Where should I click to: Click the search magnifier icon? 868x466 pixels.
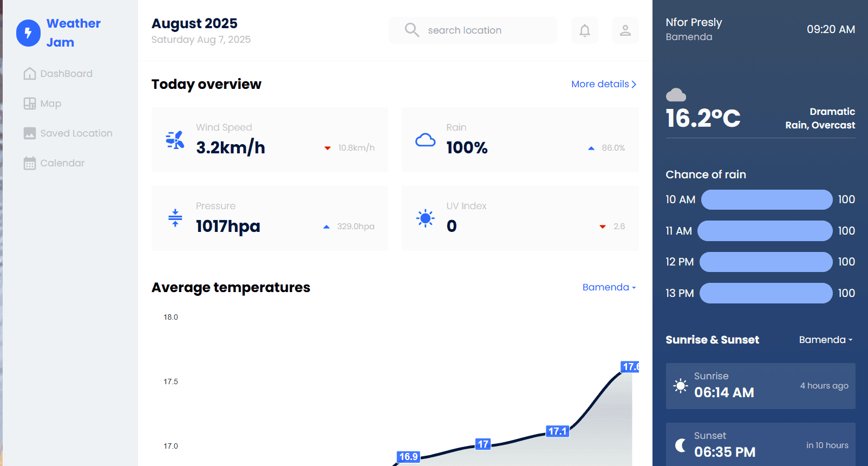(x=412, y=30)
